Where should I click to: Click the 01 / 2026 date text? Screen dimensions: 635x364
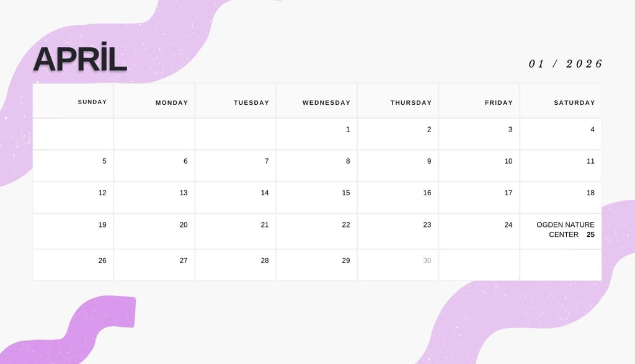[566, 64]
